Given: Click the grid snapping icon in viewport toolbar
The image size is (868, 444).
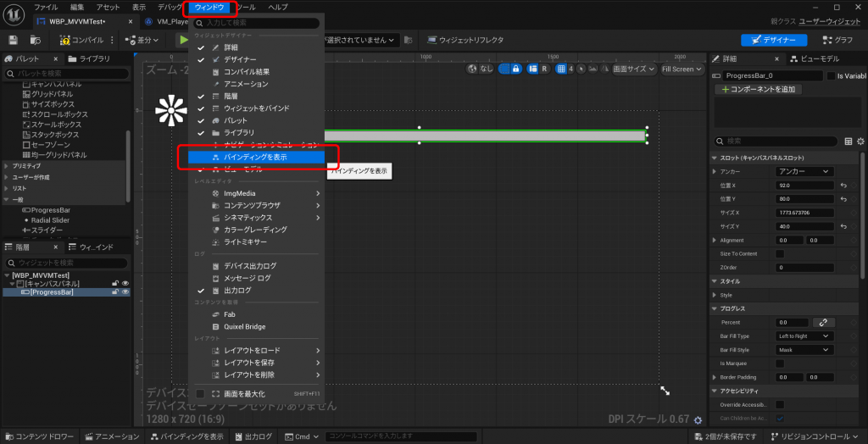Looking at the screenshot, I should [562, 69].
